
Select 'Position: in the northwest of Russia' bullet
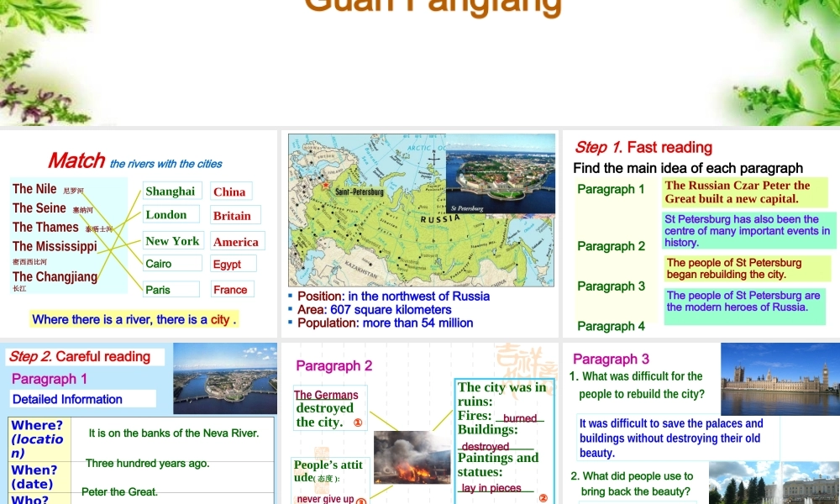click(393, 297)
